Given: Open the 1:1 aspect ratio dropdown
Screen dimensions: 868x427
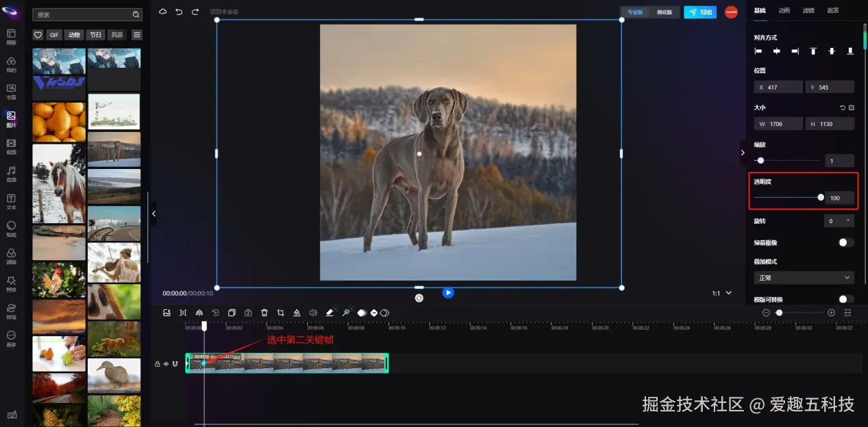Looking at the screenshot, I should point(722,293).
